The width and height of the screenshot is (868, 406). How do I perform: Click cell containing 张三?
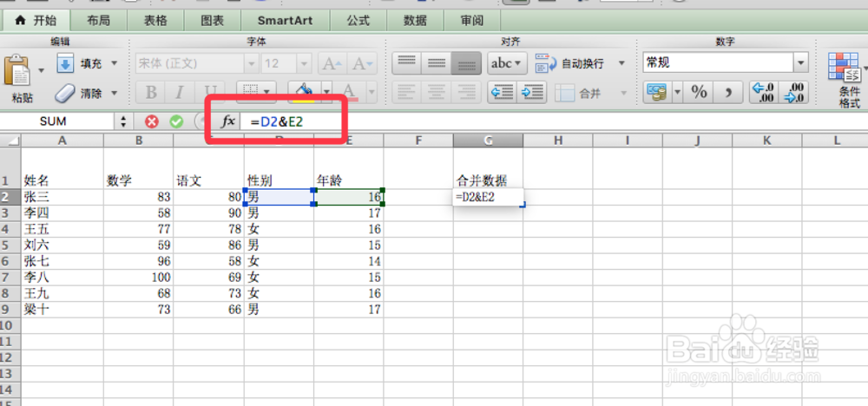[x=62, y=196]
